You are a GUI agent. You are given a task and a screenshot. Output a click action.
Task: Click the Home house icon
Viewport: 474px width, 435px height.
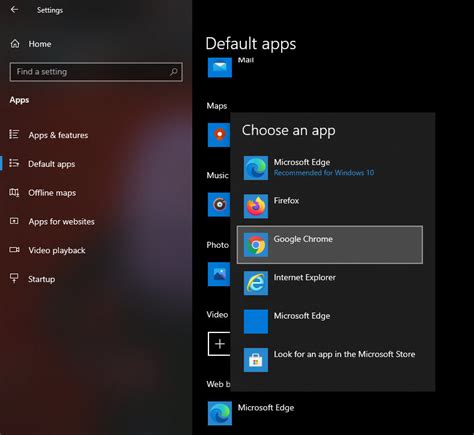[15, 44]
